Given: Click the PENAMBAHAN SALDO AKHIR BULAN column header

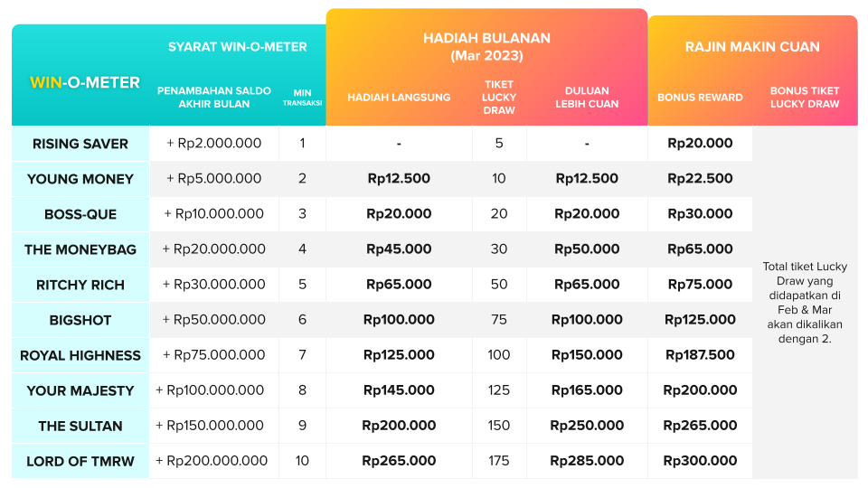Looking at the screenshot, I should coord(214,98).
